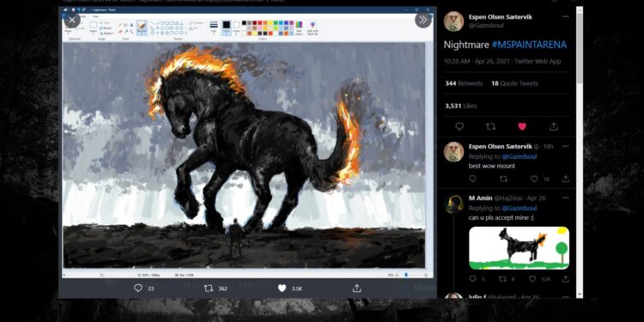Select the Brushes tool in Paint ribbon
Screen dimensions: 644x322
142,27
